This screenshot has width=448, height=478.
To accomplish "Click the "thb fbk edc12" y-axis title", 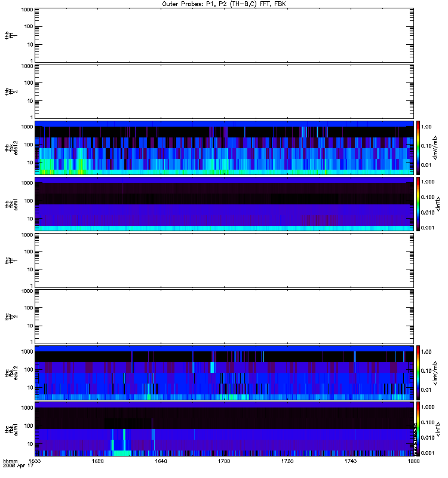I will click(11, 148).
